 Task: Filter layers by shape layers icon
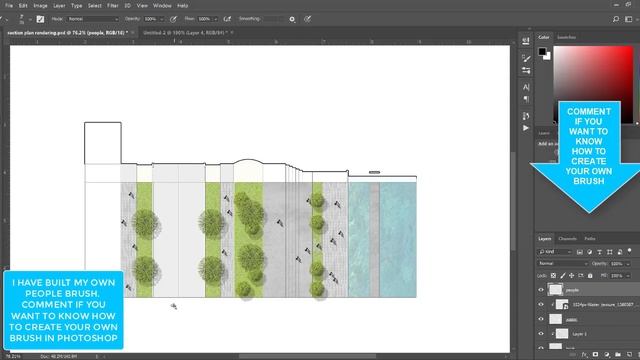610,252
